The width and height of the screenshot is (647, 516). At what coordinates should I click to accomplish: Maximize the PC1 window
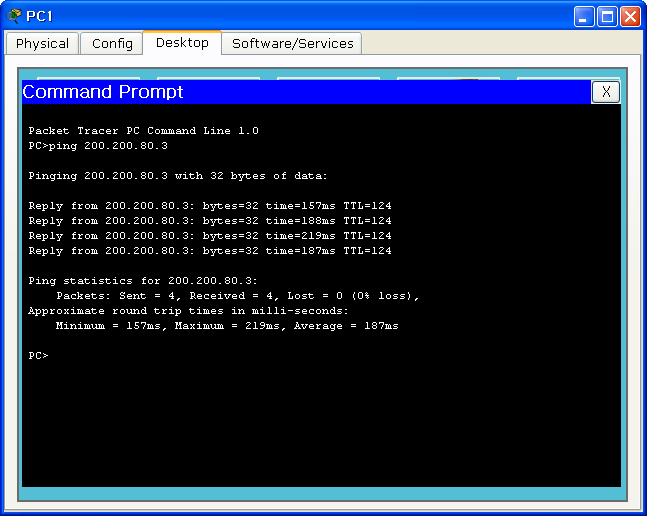(607, 16)
